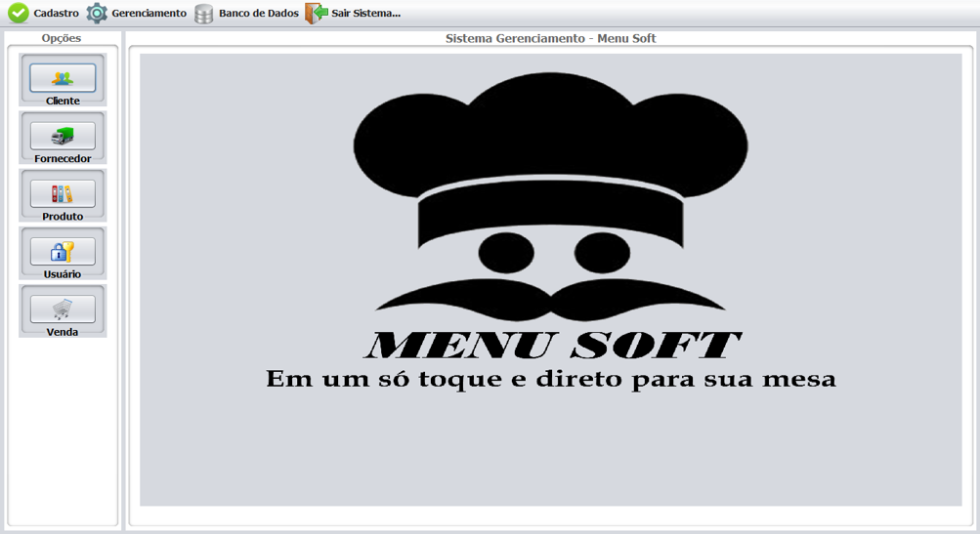Click the Venda label text
980x534 pixels.
(x=63, y=332)
